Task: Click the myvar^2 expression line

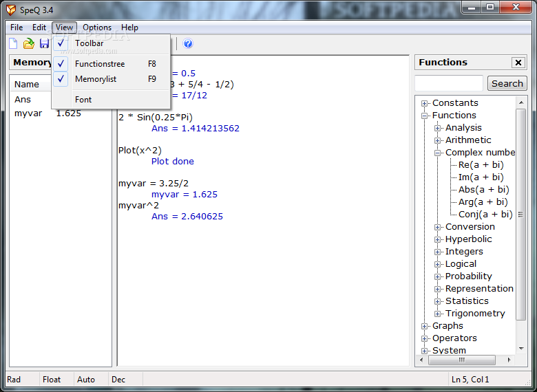Action: tap(138, 205)
